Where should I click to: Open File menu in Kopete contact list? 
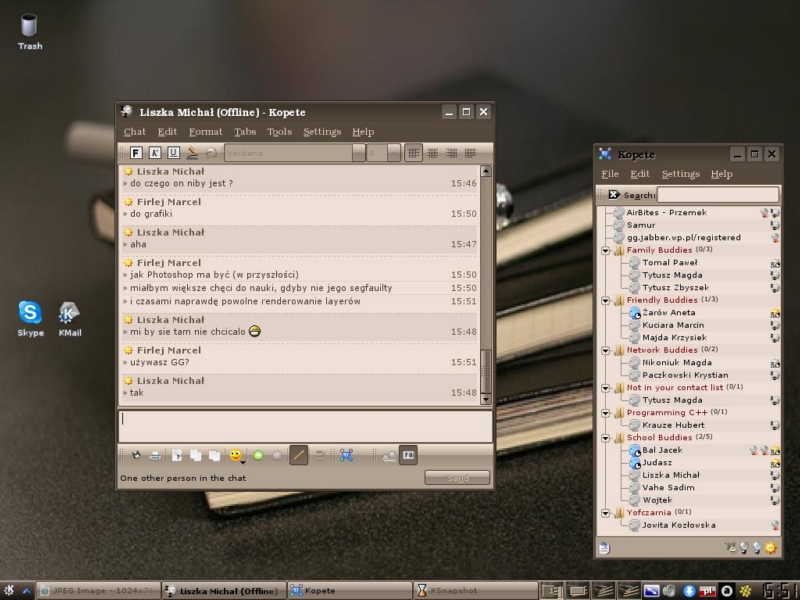[x=610, y=174]
